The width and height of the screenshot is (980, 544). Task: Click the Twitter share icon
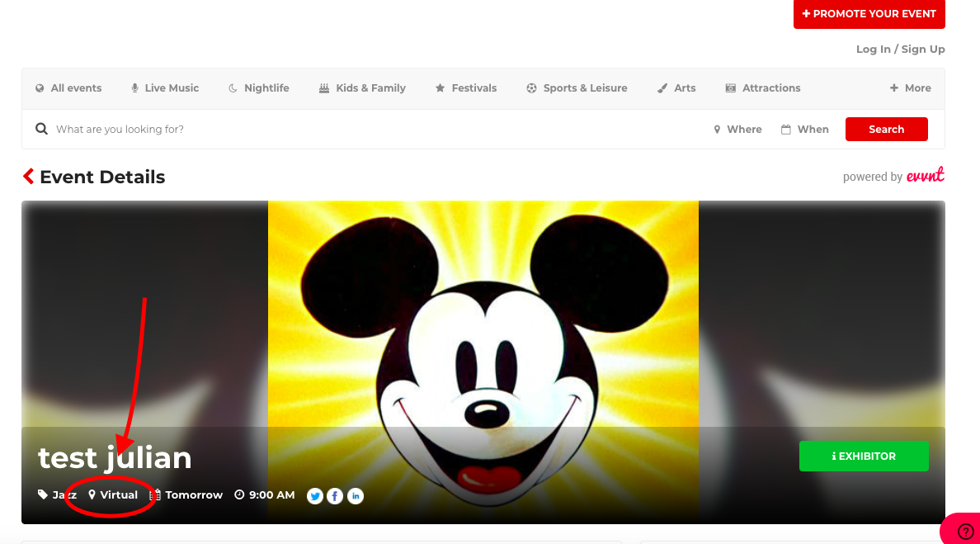[315, 496]
